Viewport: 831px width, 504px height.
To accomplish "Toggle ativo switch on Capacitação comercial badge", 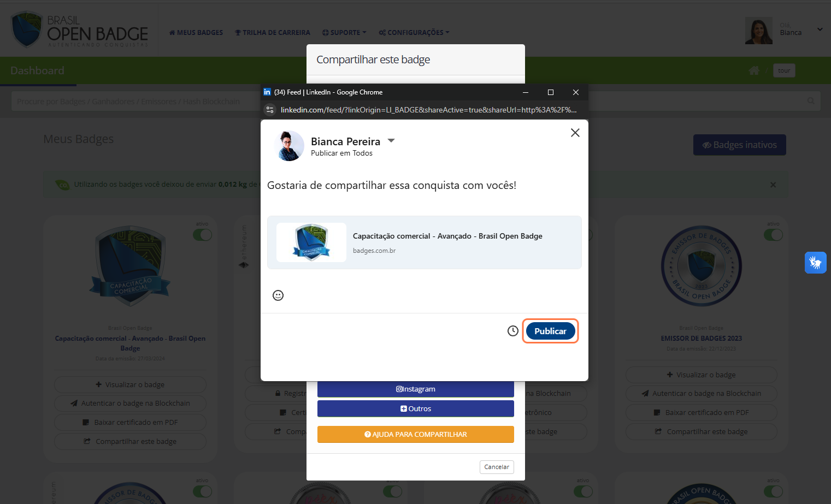I will (203, 235).
